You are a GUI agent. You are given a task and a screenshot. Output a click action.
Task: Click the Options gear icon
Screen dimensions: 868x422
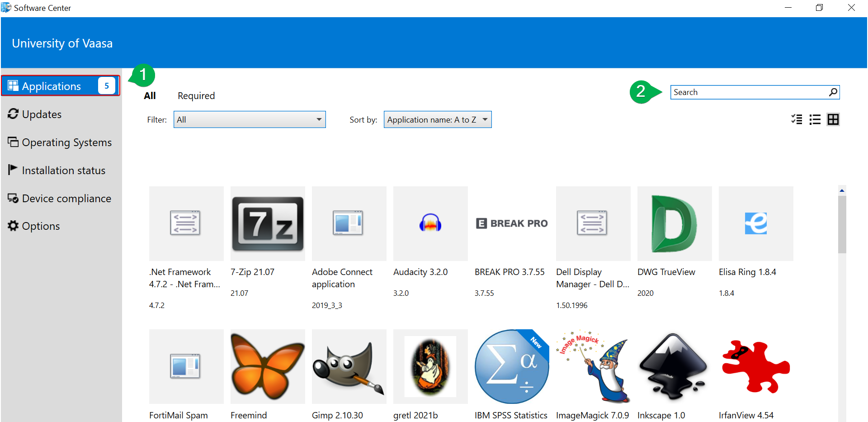click(x=13, y=225)
